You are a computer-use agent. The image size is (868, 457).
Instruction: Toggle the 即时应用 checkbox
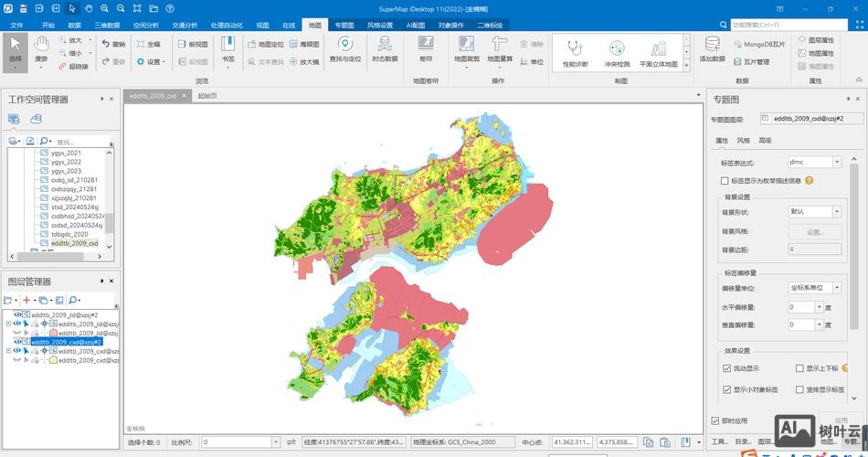coord(715,420)
